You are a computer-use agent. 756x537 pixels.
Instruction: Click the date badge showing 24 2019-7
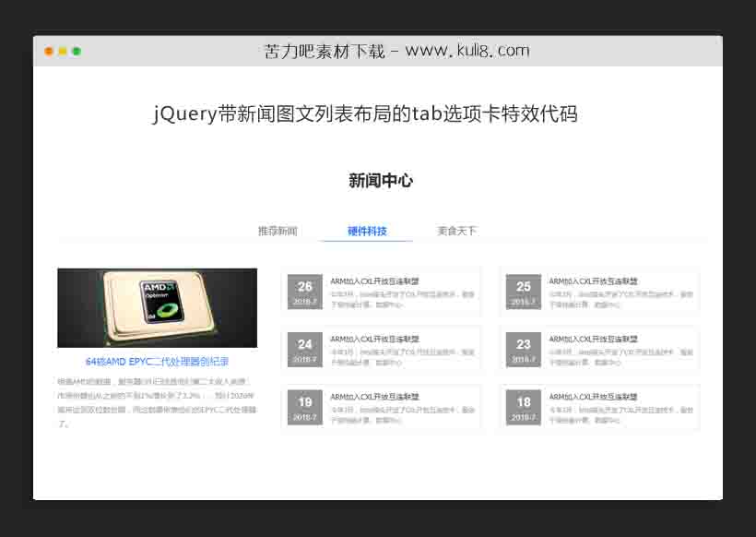(305, 348)
